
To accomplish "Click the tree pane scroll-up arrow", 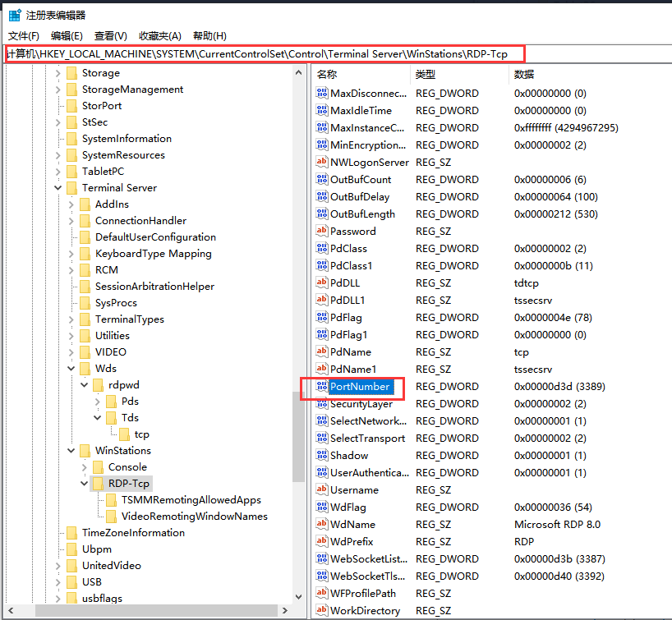I will (299, 73).
